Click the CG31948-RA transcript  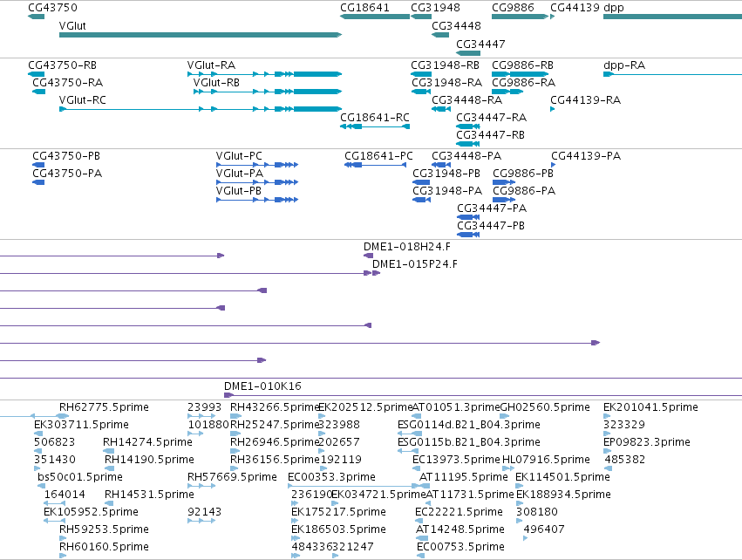tap(421, 92)
